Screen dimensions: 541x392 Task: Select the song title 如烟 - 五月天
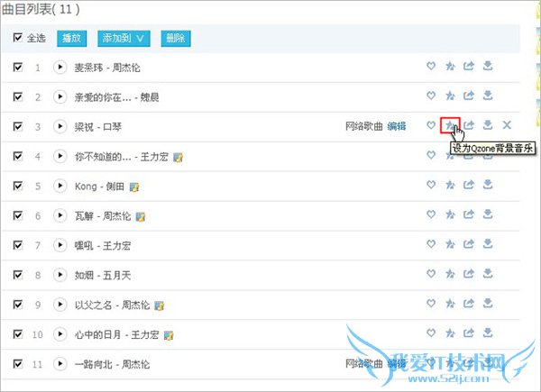click(103, 275)
